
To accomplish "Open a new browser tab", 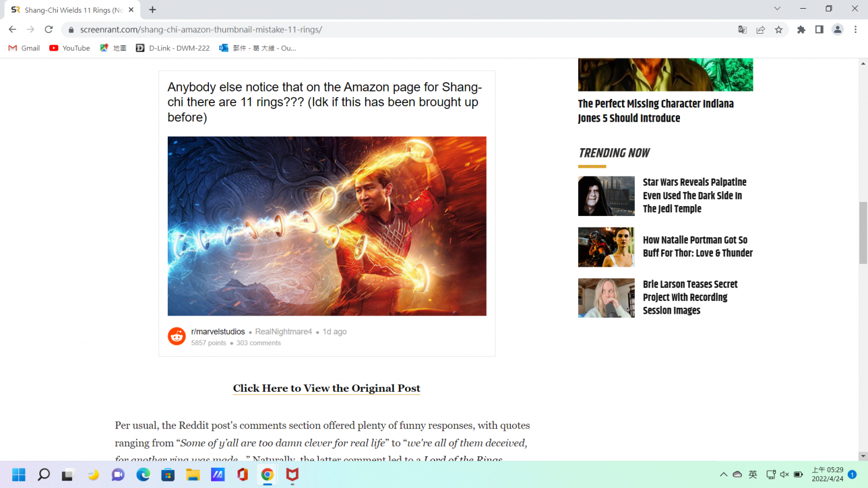I will click(x=153, y=10).
